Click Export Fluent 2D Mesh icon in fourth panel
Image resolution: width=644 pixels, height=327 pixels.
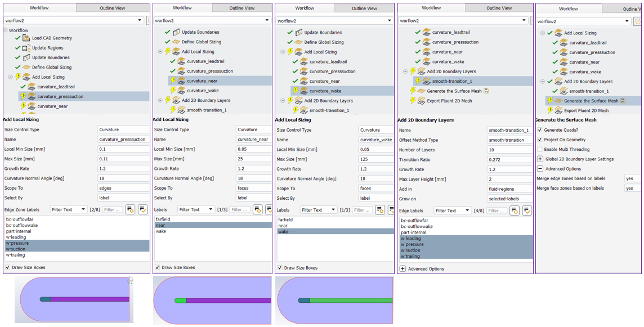click(x=422, y=101)
